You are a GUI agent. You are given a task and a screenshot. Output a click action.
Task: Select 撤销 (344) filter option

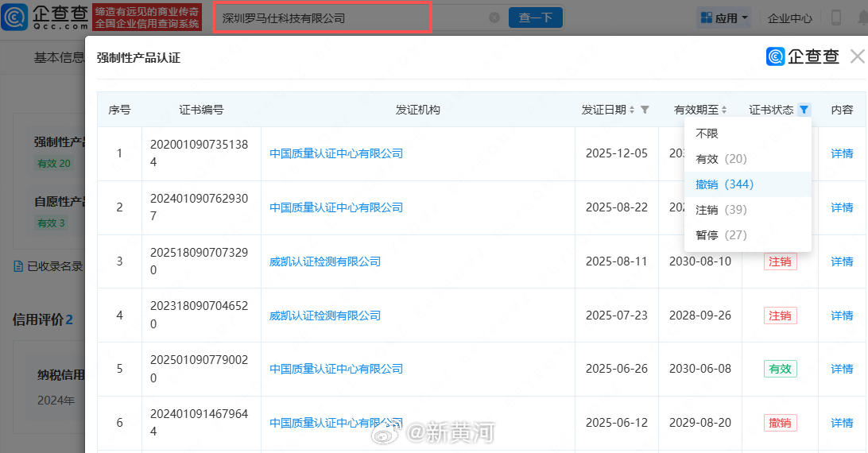tap(748, 184)
